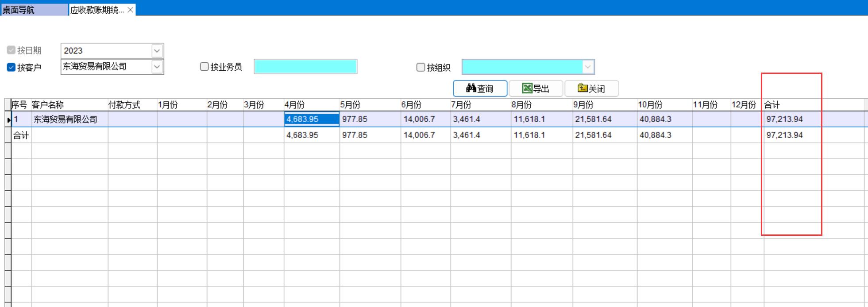868x307 pixels.
Task: Open the year 2023 dropdown
Action: (157, 51)
